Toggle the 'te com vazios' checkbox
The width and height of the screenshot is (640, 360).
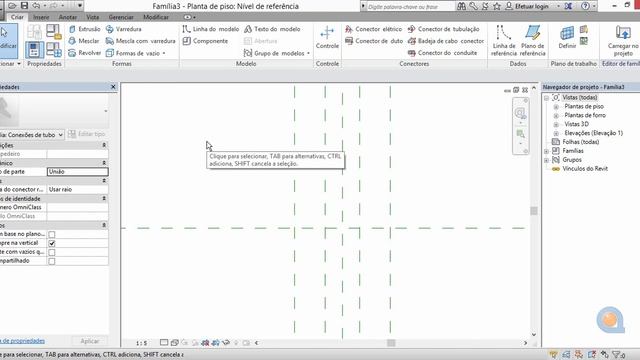pos(52,252)
